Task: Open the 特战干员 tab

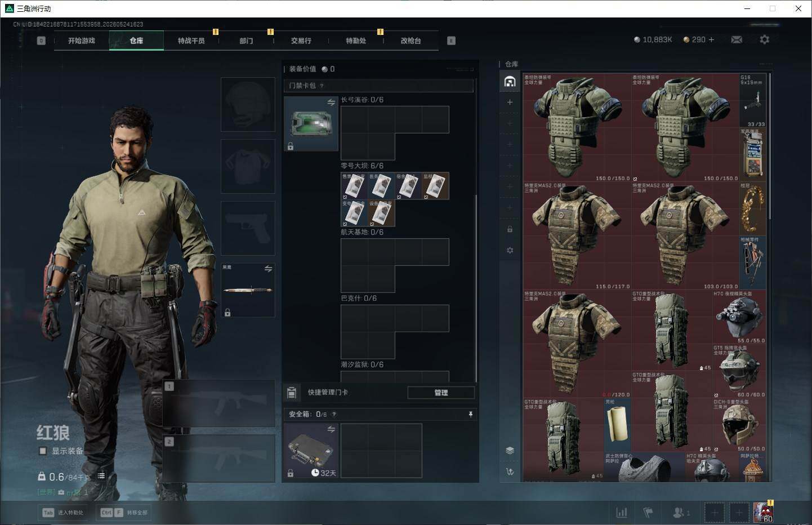Action: [x=191, y=41]
